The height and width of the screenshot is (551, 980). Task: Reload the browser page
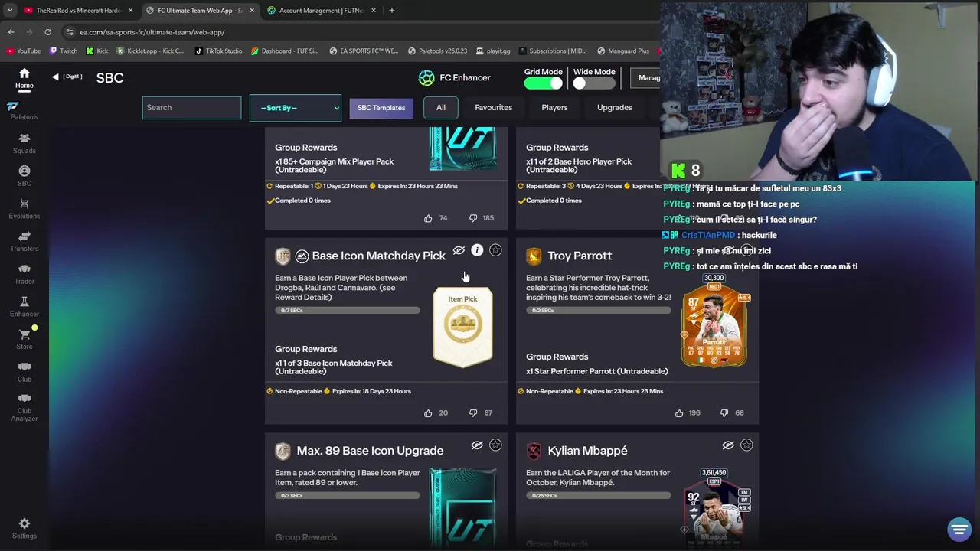(47, 32)
